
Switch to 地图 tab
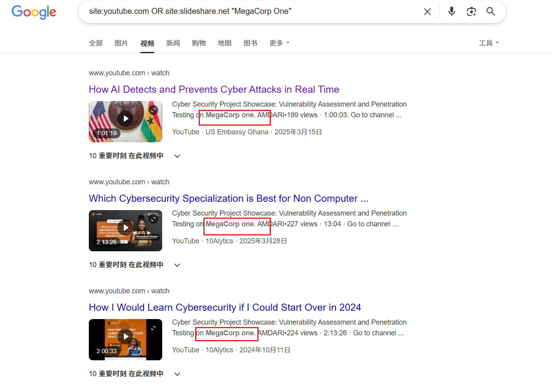pyautogui.click(x=224, y=43)
